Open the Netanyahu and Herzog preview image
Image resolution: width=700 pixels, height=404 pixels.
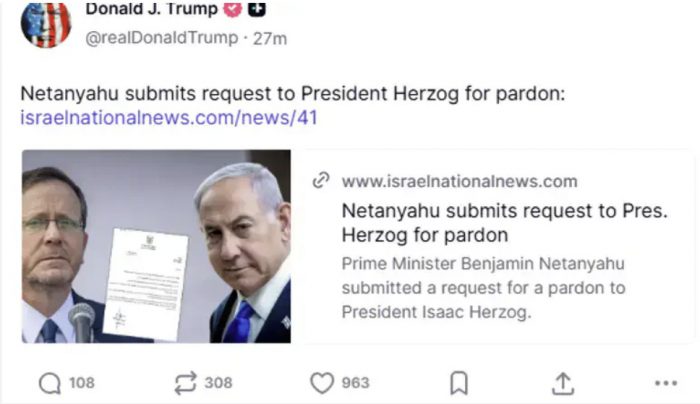(156, 246)
